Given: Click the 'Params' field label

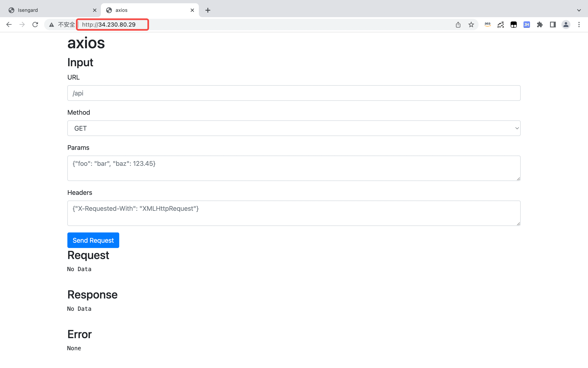Looking at the screenshot, I should [x=78, y=148].
